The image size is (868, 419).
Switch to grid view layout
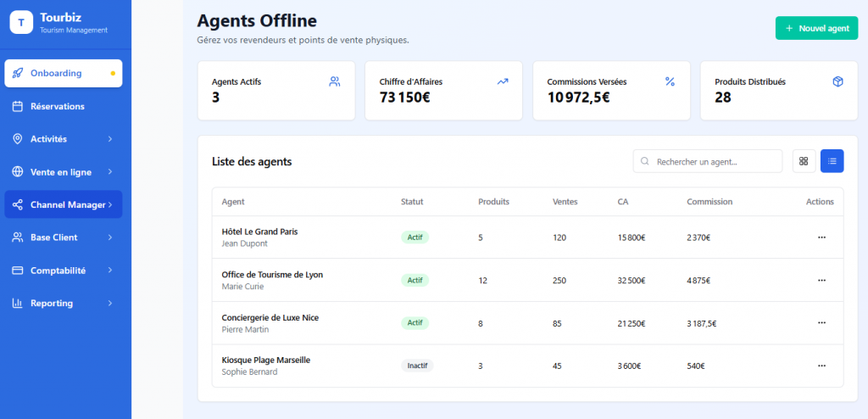[x=804, y=161]
